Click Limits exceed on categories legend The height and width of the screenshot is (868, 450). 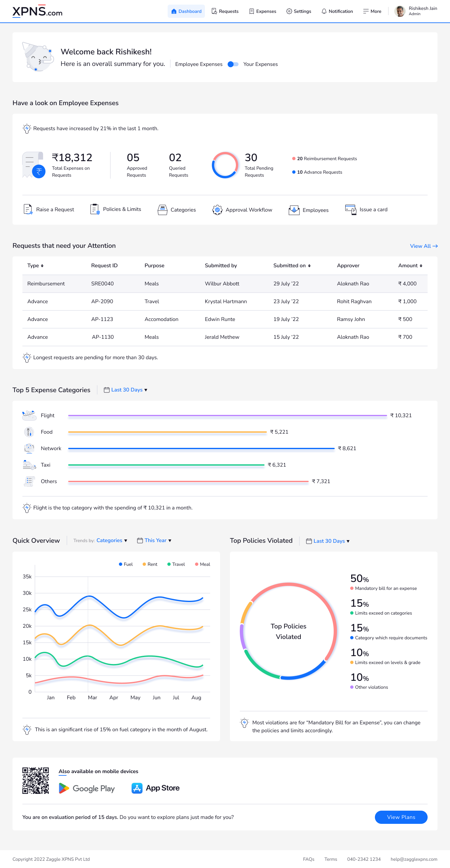point(381,613)
